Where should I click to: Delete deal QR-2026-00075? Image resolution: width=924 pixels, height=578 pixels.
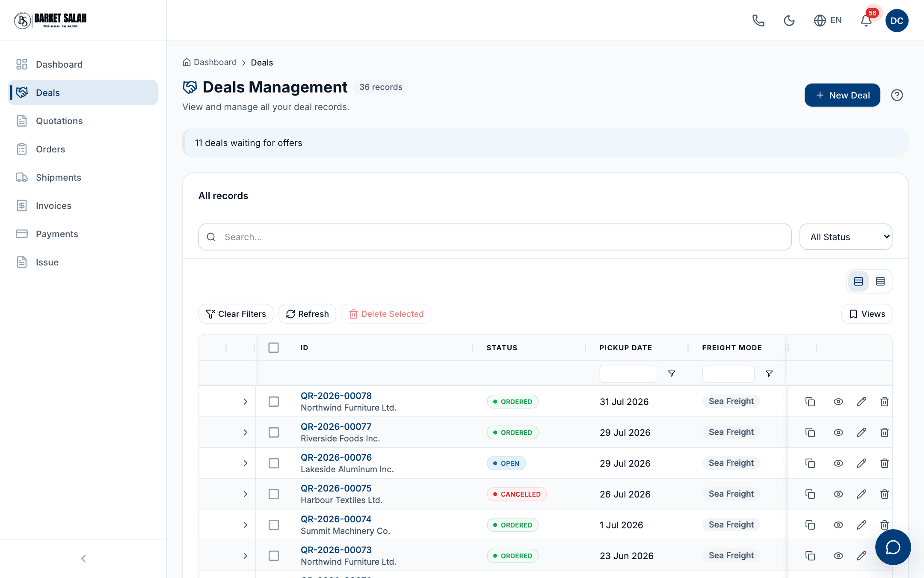885,494
